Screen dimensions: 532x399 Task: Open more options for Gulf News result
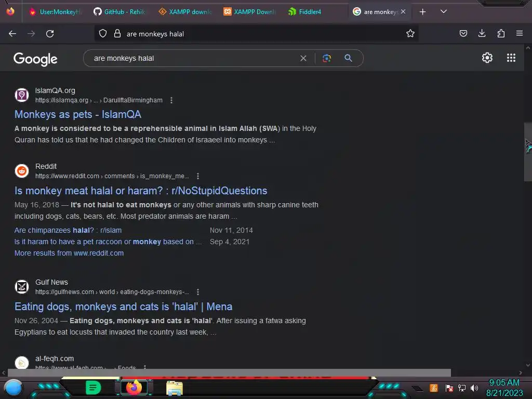point(198,292)
